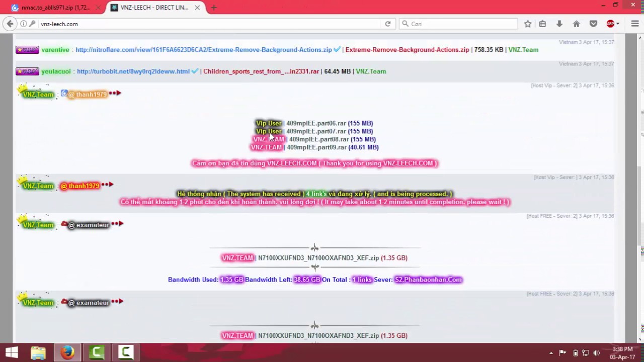
Task: Click the blue checkmark after the nitroflare link
Action: 337,50
